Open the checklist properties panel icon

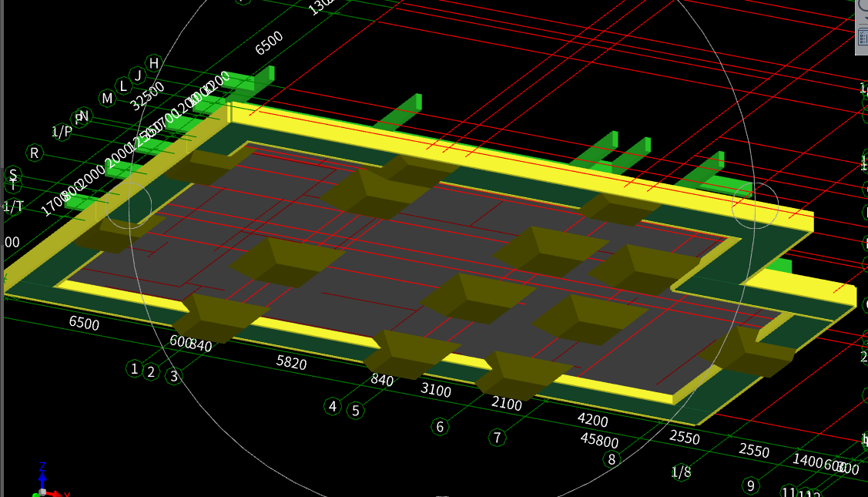[863, 37]
